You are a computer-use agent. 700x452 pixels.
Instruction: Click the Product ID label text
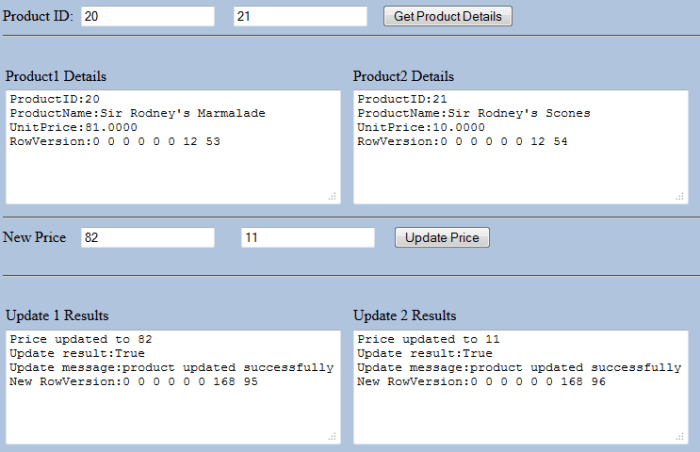click(38, 17)
